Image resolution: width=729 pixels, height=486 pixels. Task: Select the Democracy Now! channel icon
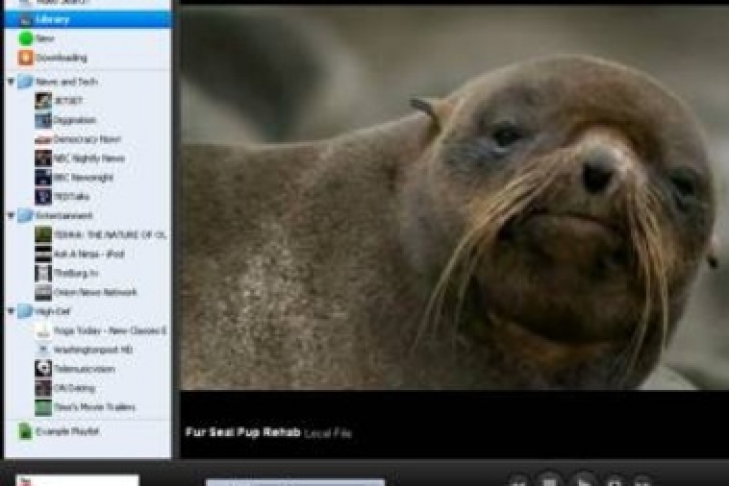coord(43,139)
